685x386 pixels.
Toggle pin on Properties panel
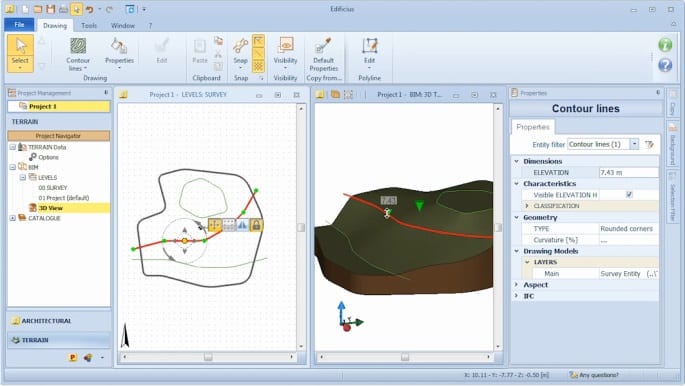coord(658,93)
